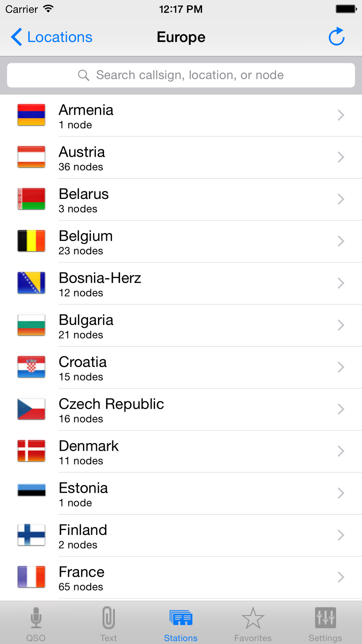The width and height of the screenshot is (362, 644).
Task: Expand Bulgaria using its chevron arrow
Action: click(341, 325)
